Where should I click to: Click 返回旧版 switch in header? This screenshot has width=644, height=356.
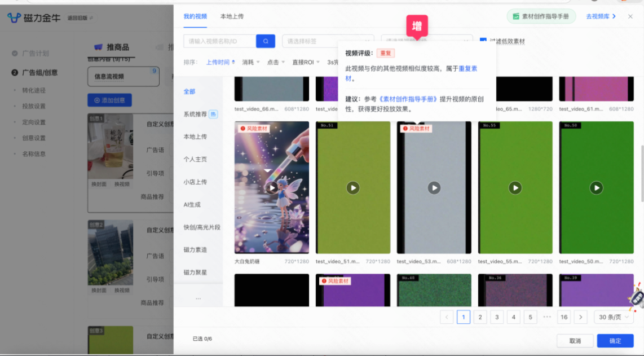pos(80,17)
